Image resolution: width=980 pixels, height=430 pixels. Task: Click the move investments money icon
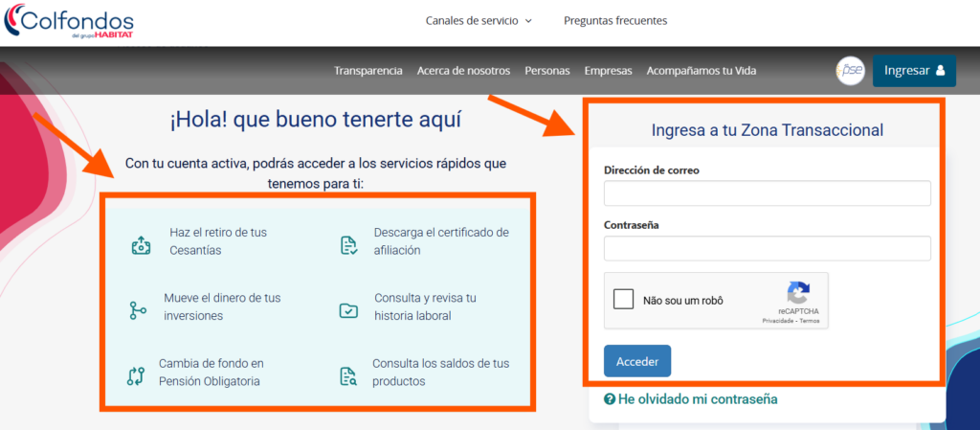coord(138,310)
